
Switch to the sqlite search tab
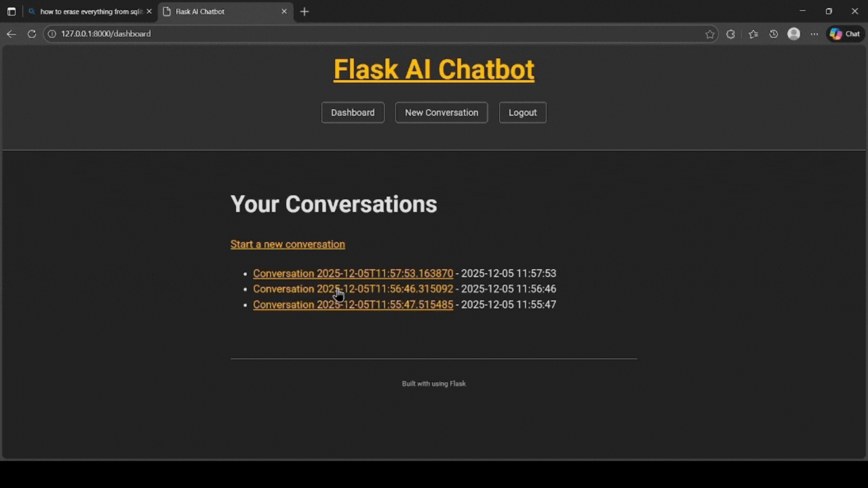tap(88, 12)
